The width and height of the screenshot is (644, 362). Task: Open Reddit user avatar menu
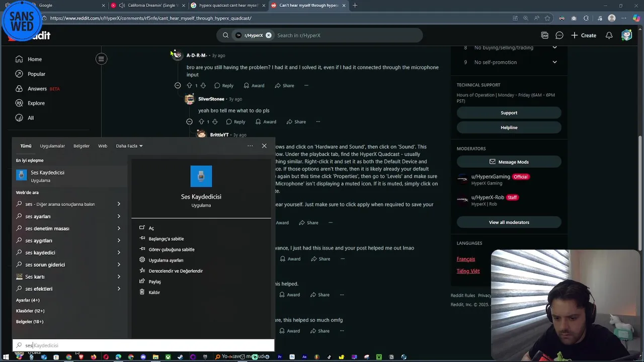point(626,35)
